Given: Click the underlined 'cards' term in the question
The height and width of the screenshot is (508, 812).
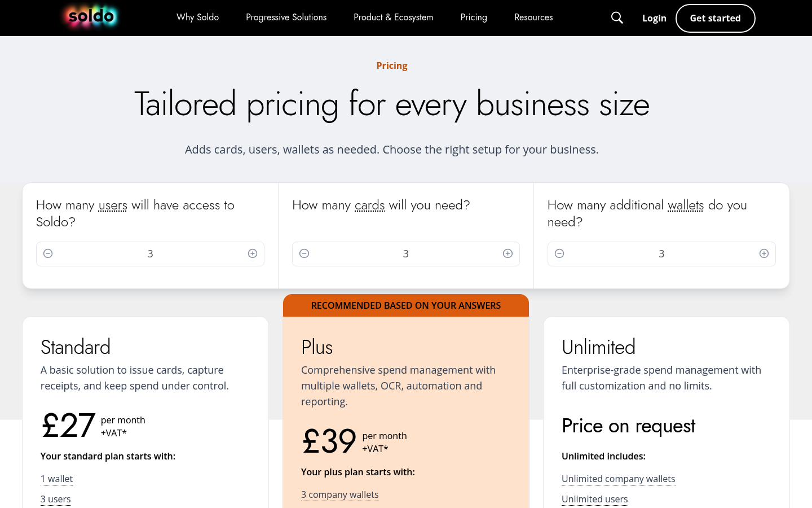Looking at the screenshot, I should pos(370,205).
